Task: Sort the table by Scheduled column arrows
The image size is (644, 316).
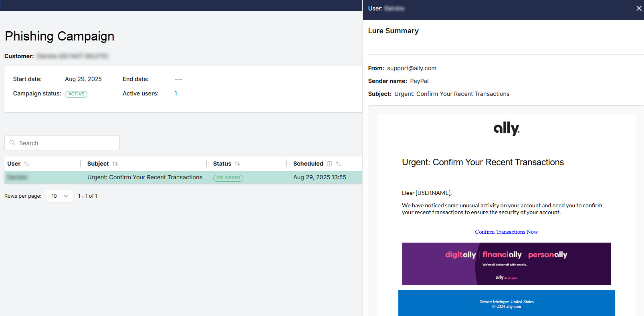Action: click(339, 164)
